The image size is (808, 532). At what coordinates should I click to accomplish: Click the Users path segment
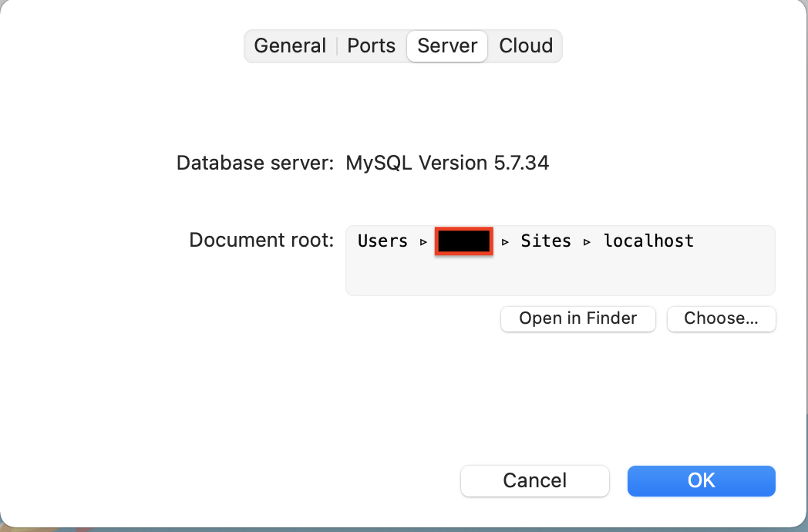383,241
